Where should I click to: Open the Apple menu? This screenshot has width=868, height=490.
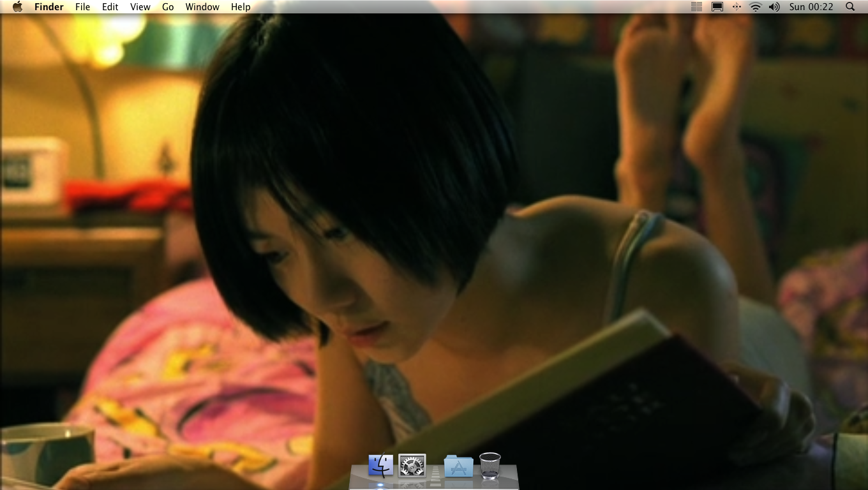click(17, 6)
